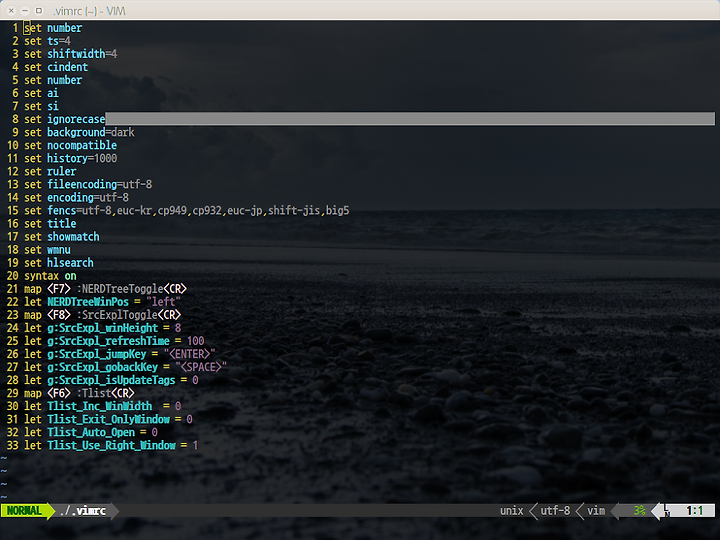Minimize the VIM window
This screenshot has width=720, height=540.
25,10
